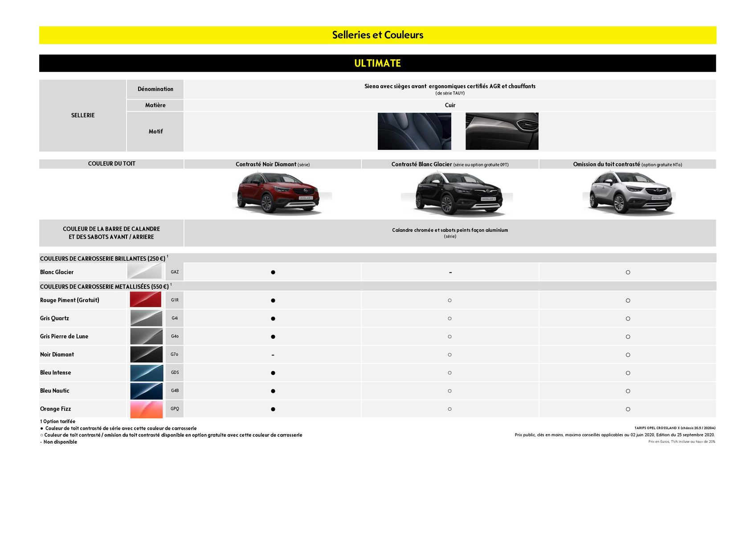756x535 pixels.
Task: Click 'Contrasté Blanc Glacier' column header
Action: (450, 164)
